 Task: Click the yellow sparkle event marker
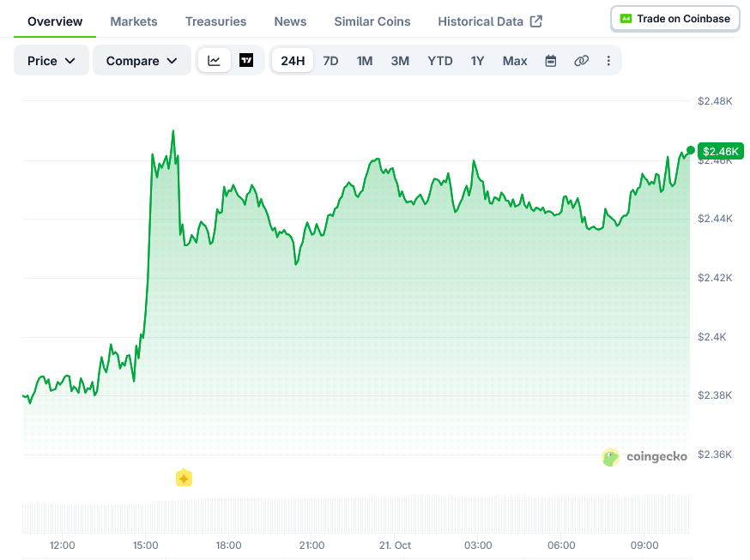pyautogui.click(x=184, y=478)
